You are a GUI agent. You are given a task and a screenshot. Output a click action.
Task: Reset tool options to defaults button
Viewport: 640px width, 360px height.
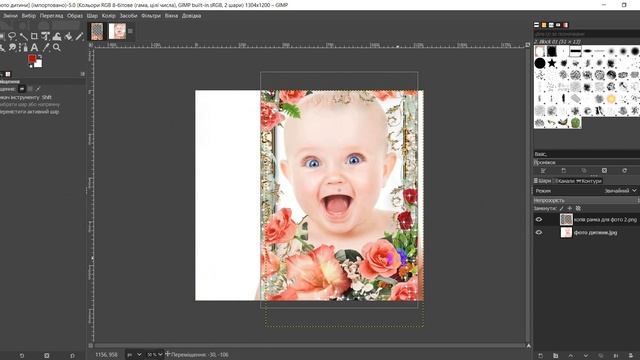(x=72, y=356)
